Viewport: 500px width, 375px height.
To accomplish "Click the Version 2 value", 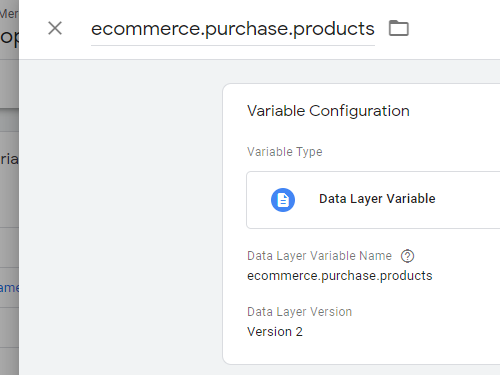I will coord(275,332).
